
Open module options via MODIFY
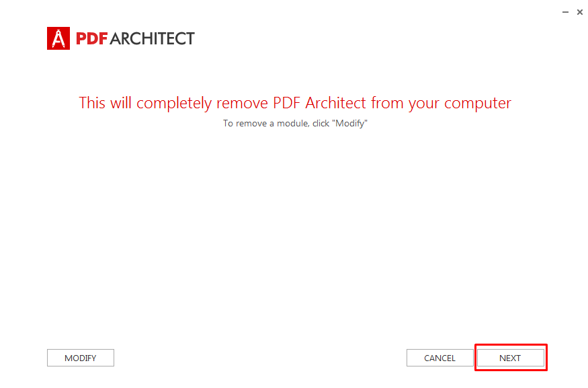pos(81,358)
